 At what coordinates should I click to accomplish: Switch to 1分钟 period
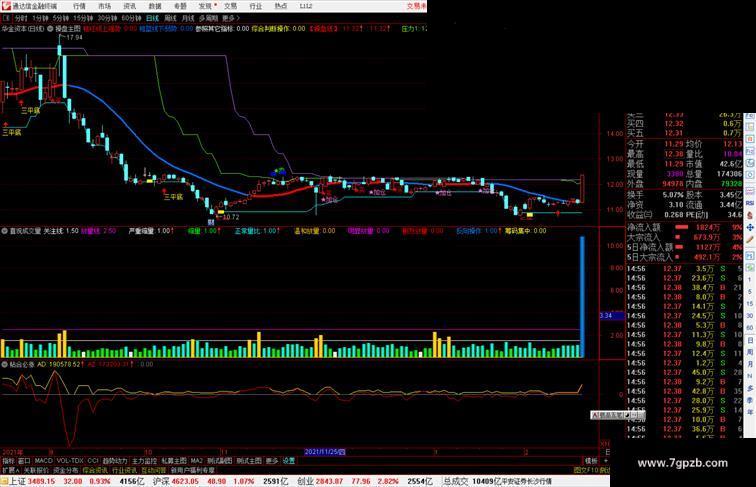40,18
